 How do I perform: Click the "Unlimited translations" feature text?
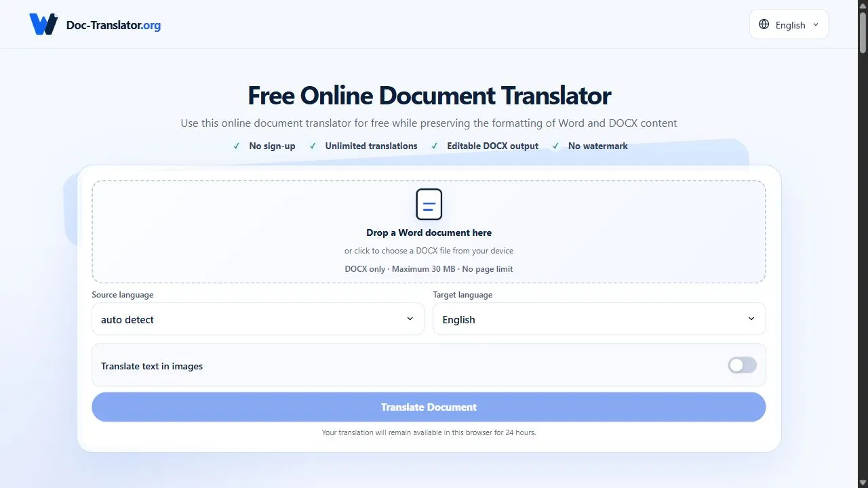(371, 146)
